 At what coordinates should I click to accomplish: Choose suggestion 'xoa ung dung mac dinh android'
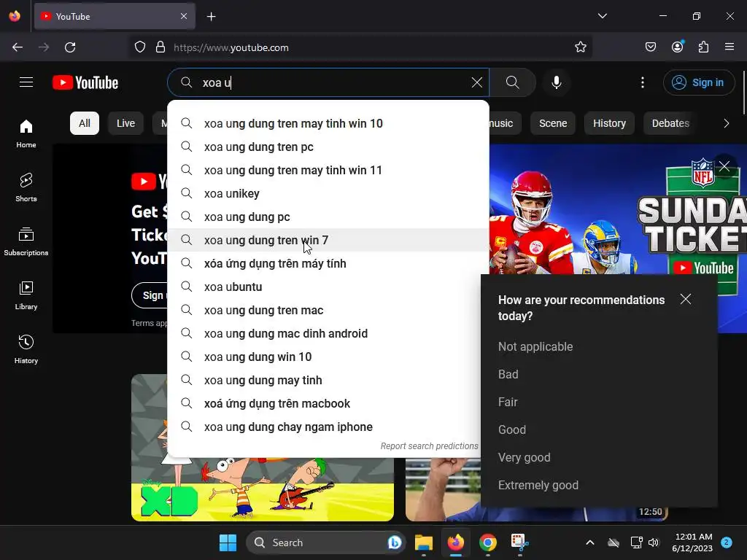click(x=324, y=333)
